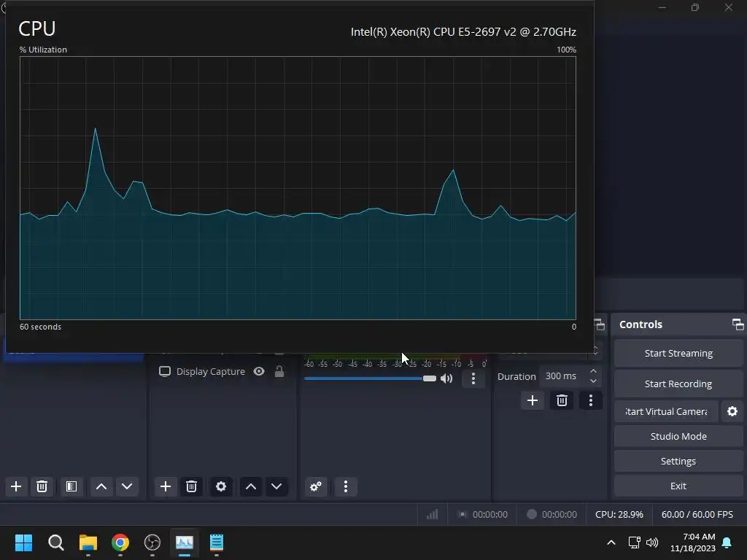Add scene transition plus button

coord(533,400)
